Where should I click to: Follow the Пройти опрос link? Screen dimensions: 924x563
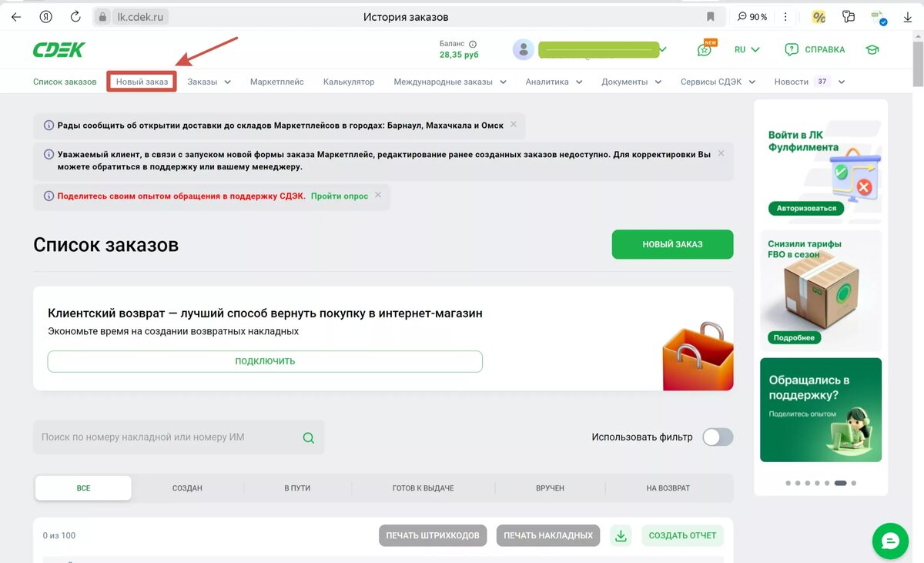click(x=340, y=196)
